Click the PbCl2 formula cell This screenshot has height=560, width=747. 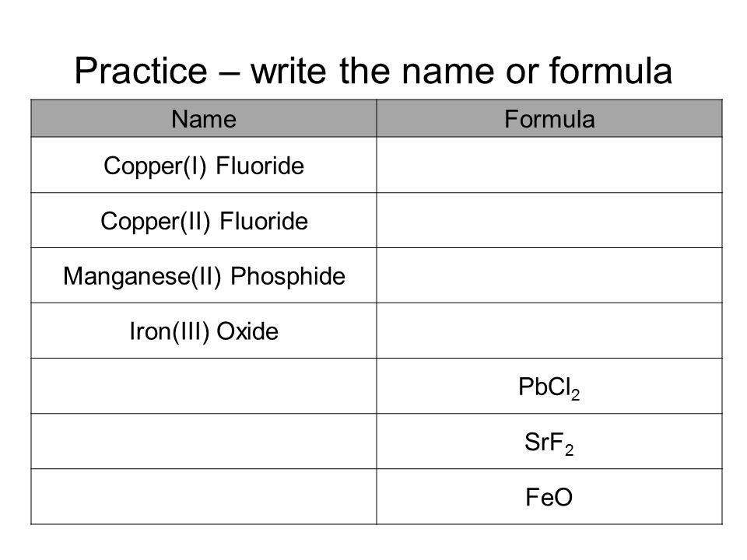[549, 387]
